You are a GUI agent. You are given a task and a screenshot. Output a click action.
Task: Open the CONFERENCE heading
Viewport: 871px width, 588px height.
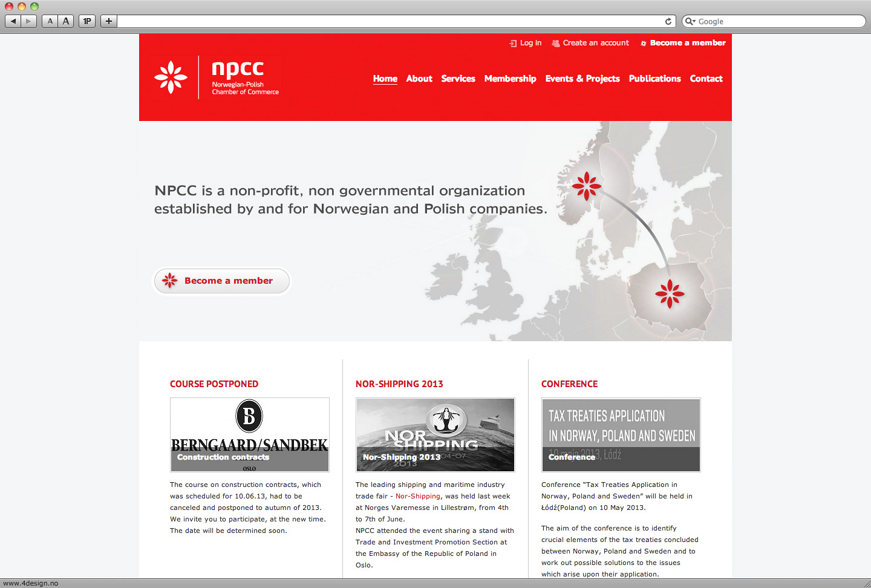[569, 384]
